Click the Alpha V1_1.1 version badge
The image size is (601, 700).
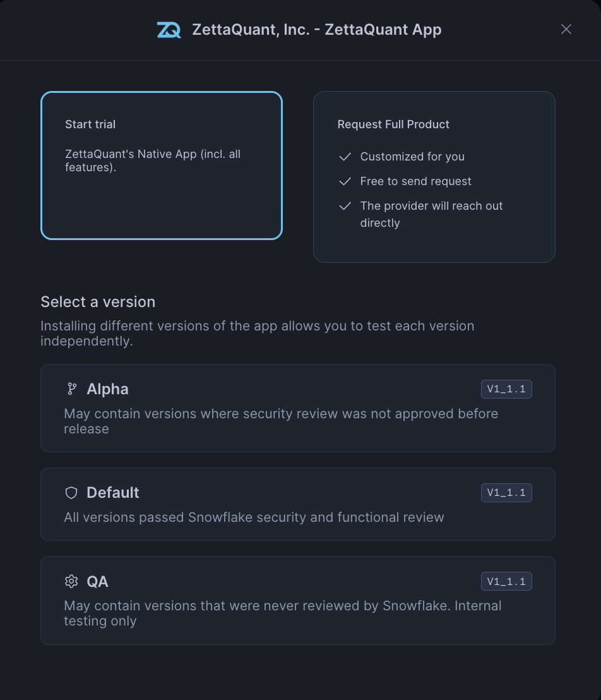506,389
